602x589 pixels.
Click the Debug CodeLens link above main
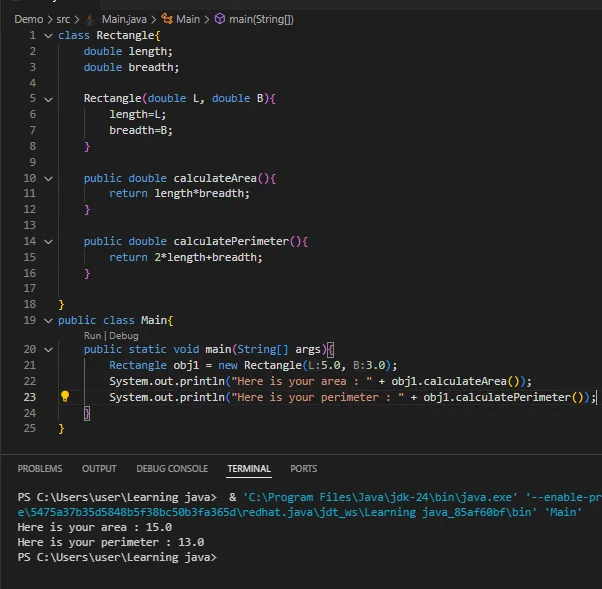click(124, 336)
